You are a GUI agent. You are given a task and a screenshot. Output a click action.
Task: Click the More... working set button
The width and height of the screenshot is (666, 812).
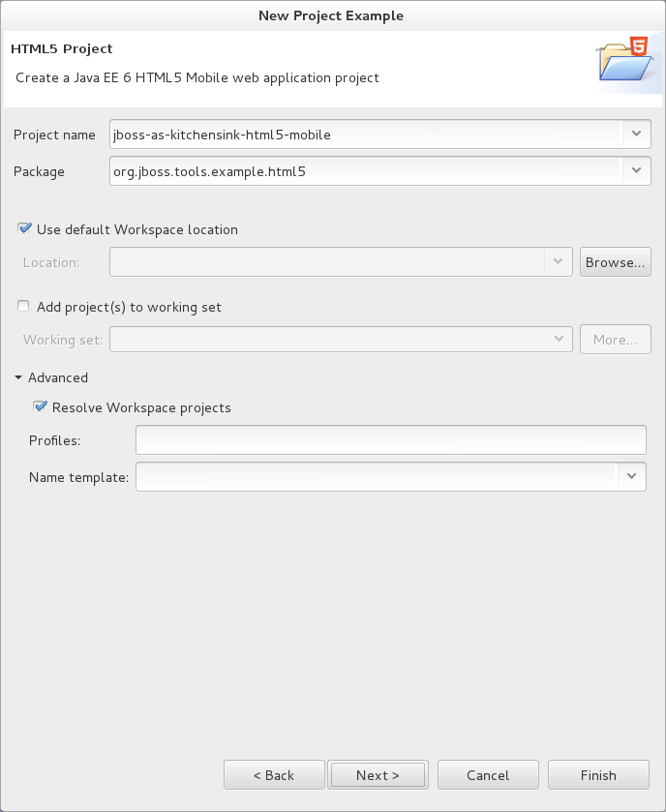click(615, 340)
